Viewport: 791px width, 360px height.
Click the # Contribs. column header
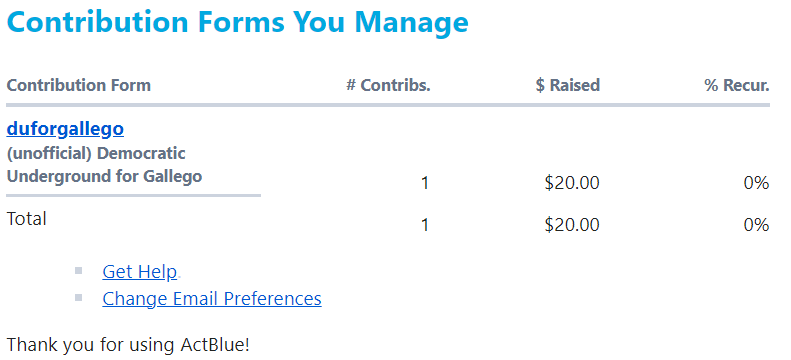(x=388, y=85)
